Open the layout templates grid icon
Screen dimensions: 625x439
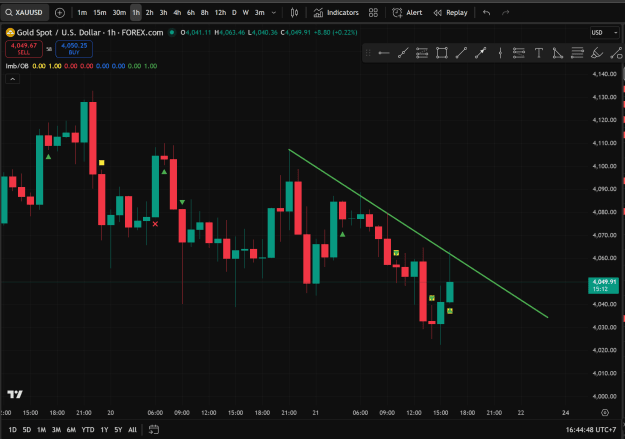click(x=373, y=13)
